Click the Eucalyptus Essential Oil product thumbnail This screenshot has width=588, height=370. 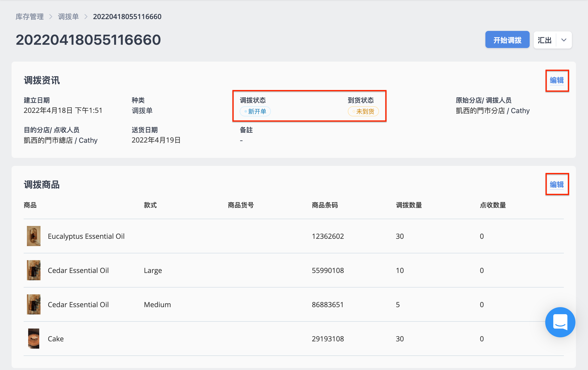pos(34,236)
